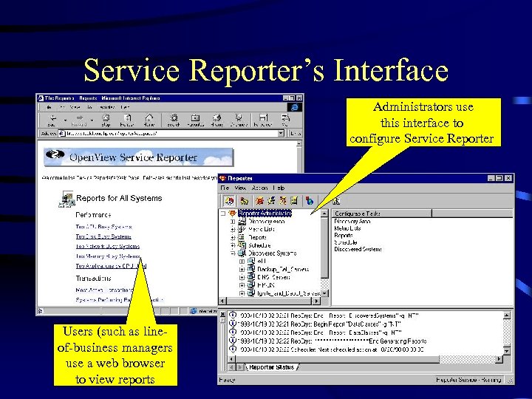Click blue-and-red globe icon in Reporter toolbar

click(x=310, y=201)
